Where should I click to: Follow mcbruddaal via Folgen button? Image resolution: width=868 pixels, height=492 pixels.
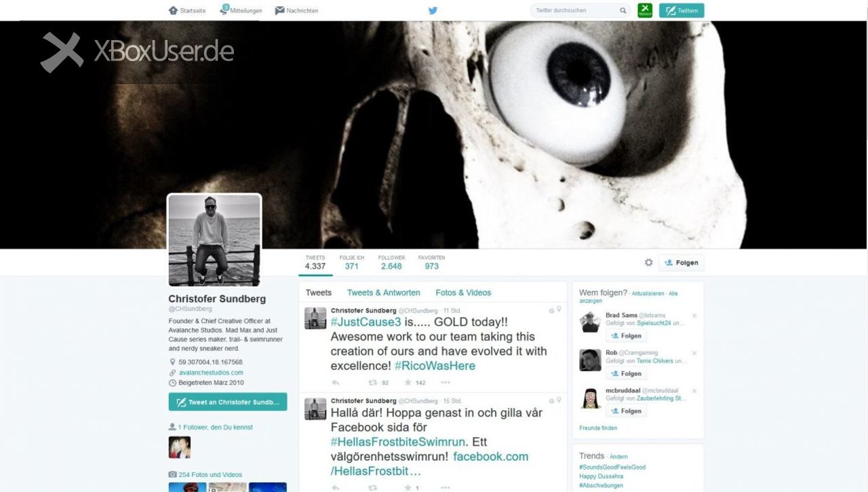[626, 411]
